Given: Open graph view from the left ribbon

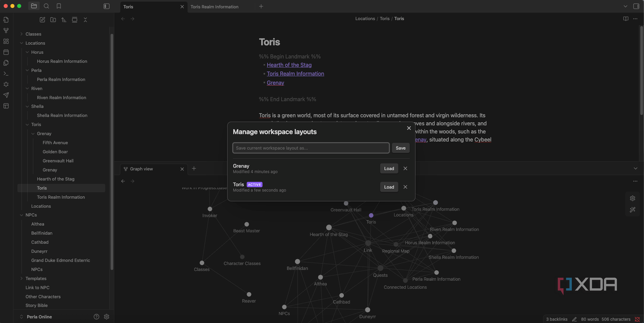Looking at the screenshot, I should click(6, 30).
